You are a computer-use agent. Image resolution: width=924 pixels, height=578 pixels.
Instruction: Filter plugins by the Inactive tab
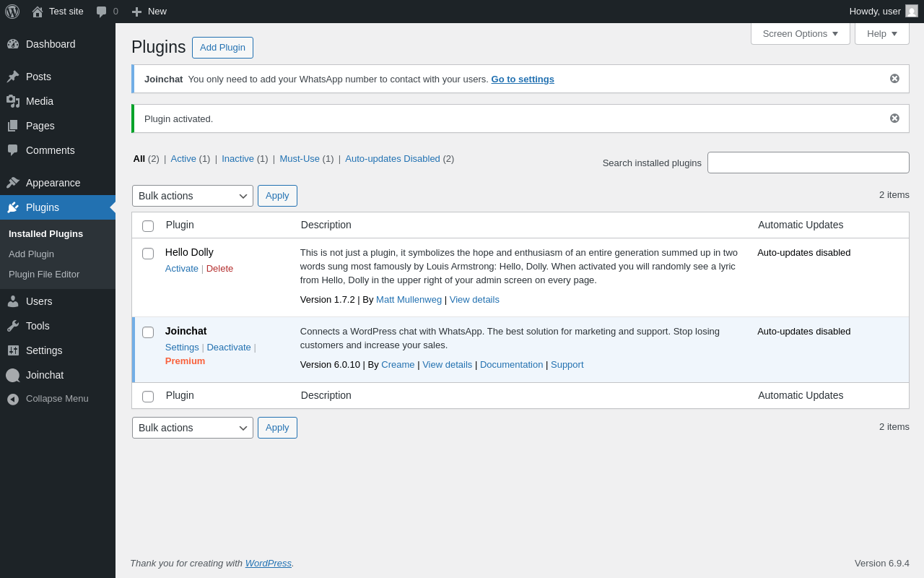[237, 159]
